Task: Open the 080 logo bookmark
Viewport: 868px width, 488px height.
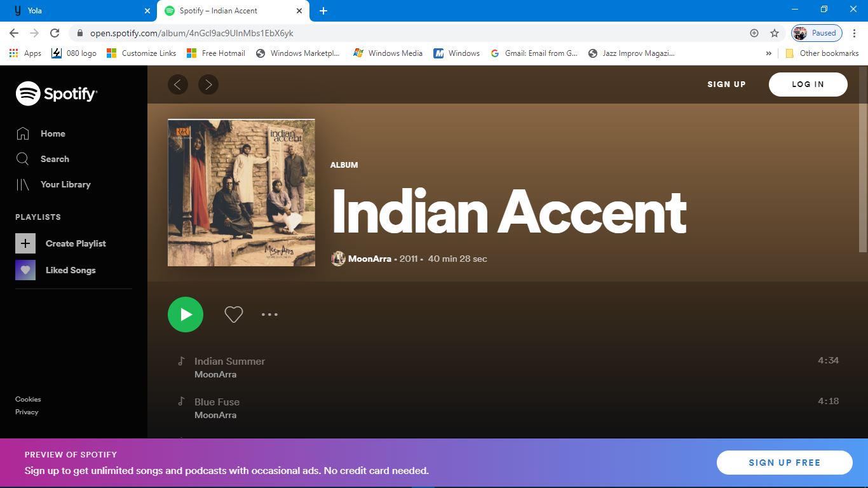Action: tap(74, 53)
